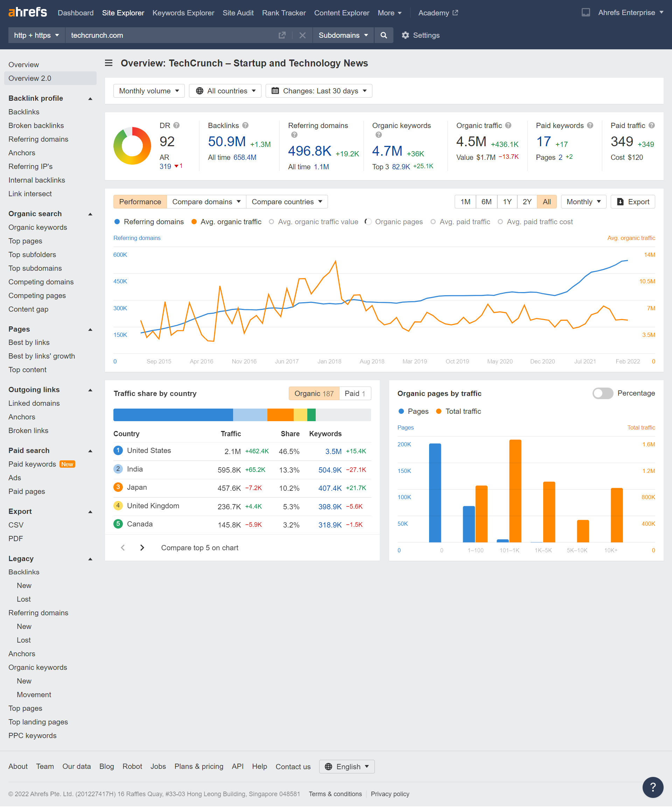Open the Settings gear icon

pos(405,35)
